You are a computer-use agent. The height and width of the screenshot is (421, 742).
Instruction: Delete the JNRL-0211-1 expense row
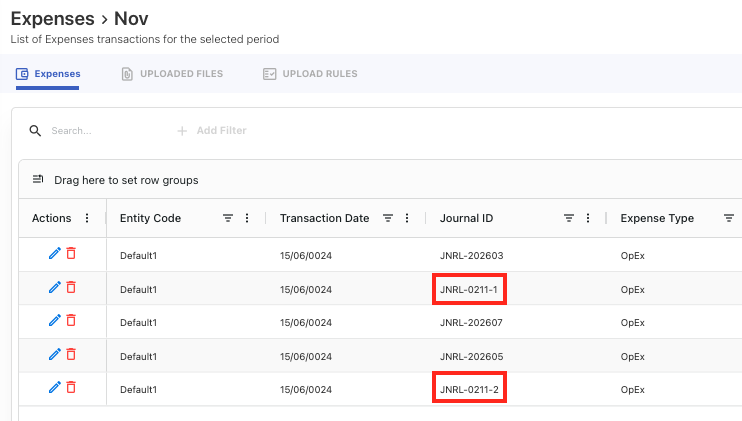click(71, 288)
